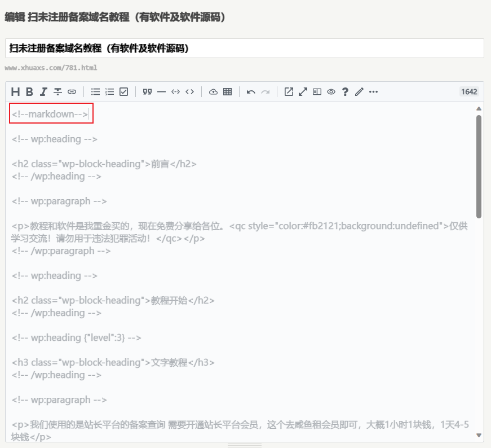Insert a hyperlink
The image size is (491, 448).
(72, 91)
